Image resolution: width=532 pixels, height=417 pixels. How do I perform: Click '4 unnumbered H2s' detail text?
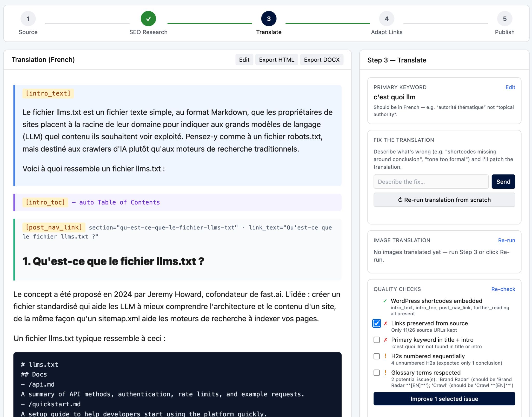pyautogui.click(x=447, y=363)
